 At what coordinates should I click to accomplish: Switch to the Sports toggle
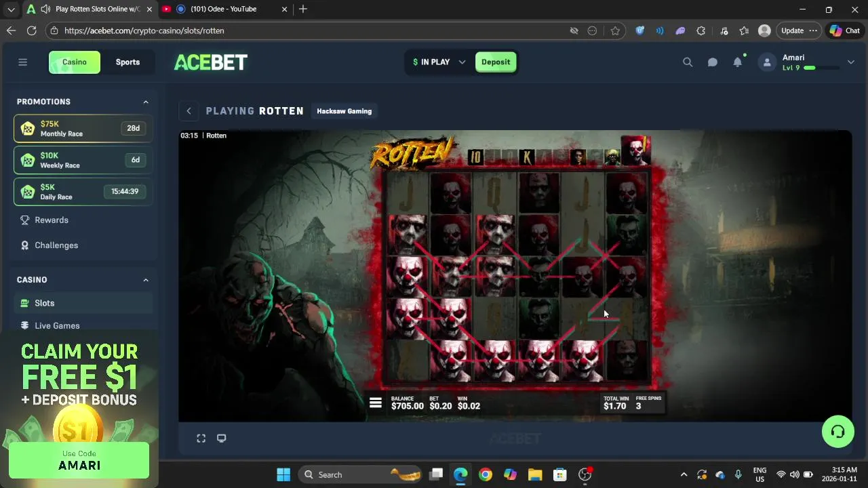pyautogui.click(x=127, y=62)
